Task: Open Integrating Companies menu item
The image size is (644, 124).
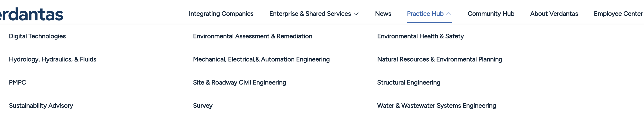Action: coord(221,14)
